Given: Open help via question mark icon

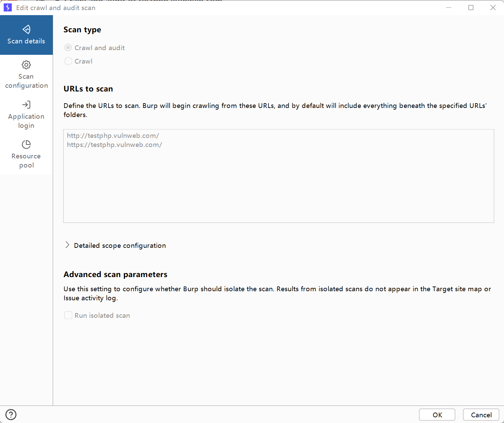Looking at the screenshot, I should pyautogui.click(x=11, y=414).
